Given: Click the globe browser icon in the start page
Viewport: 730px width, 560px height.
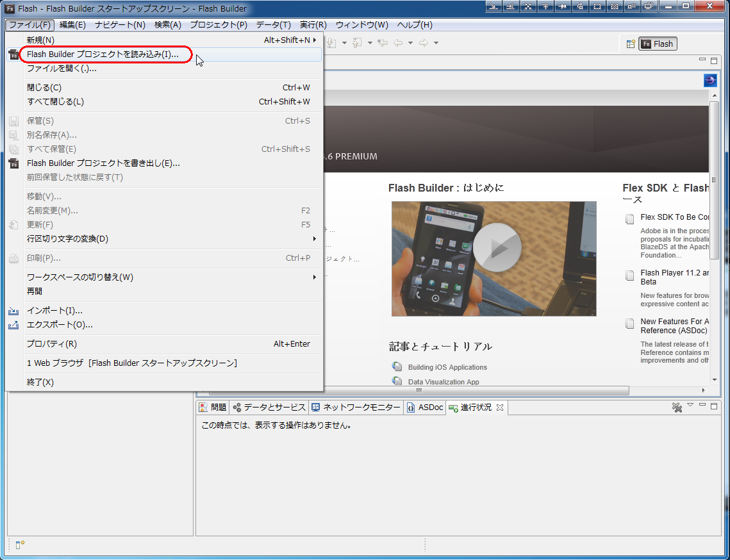Looking at the screenshot, I should (x=710, y=81).
